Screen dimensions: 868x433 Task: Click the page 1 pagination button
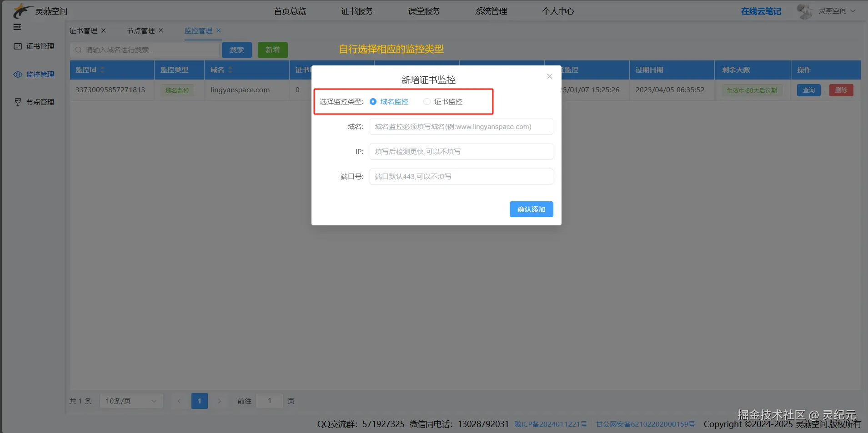pyautogui.click(x=200, y=401)
